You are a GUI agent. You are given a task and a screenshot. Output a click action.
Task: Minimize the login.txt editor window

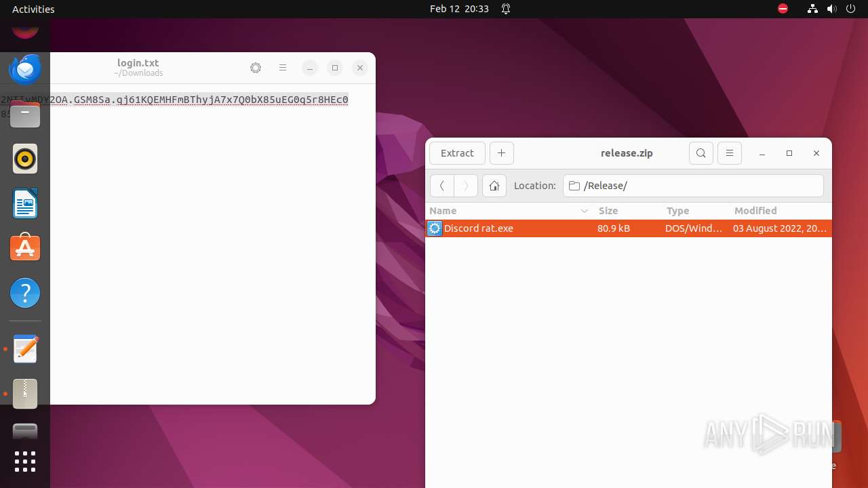tap(309, 68)
